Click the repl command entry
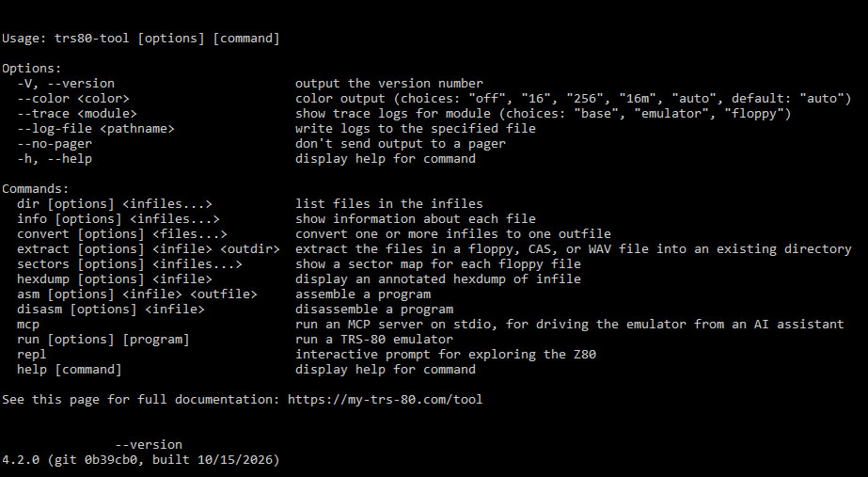Viewport: 868px width, 477px height. click(x=32, y=355)
